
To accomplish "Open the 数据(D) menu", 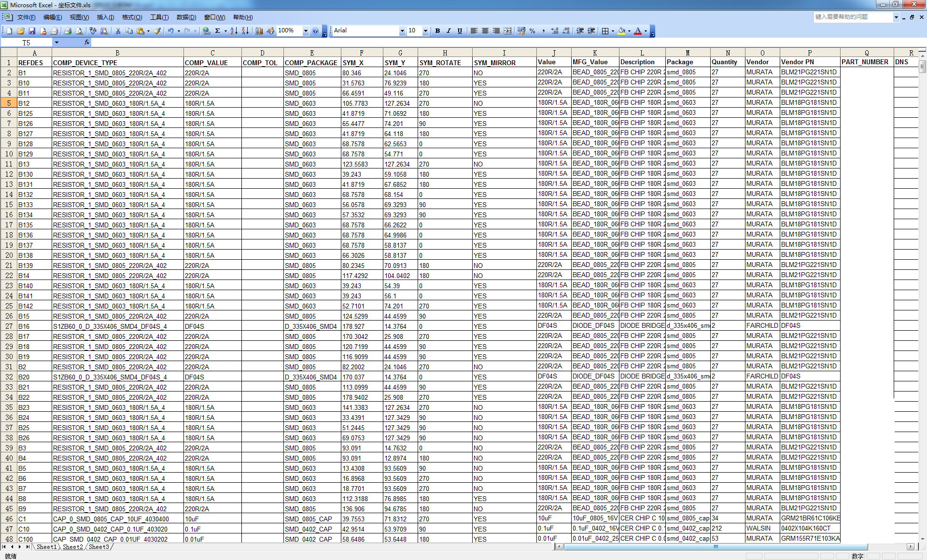I will (x=186, y=17).
